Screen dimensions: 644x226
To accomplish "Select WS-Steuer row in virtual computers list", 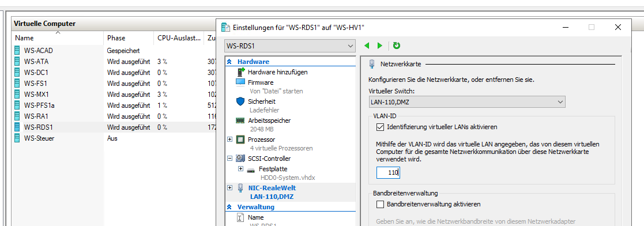I will (x=114, y=138).
